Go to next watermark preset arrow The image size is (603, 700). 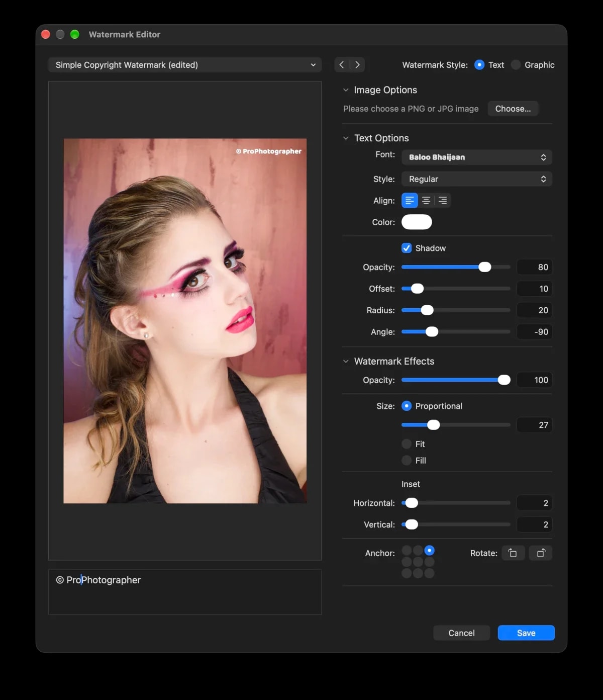(x=357, y=65)
